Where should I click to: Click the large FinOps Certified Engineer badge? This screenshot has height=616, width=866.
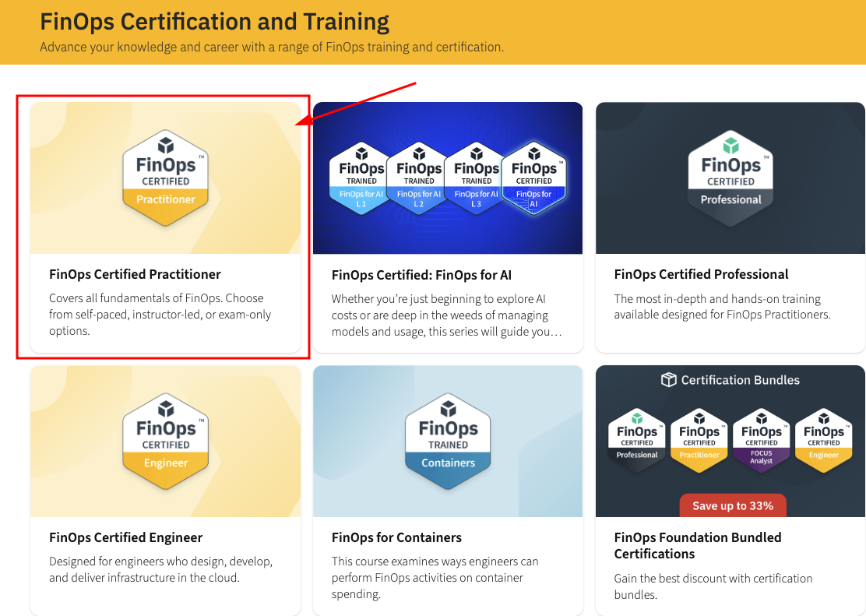[x=166, y=442]
